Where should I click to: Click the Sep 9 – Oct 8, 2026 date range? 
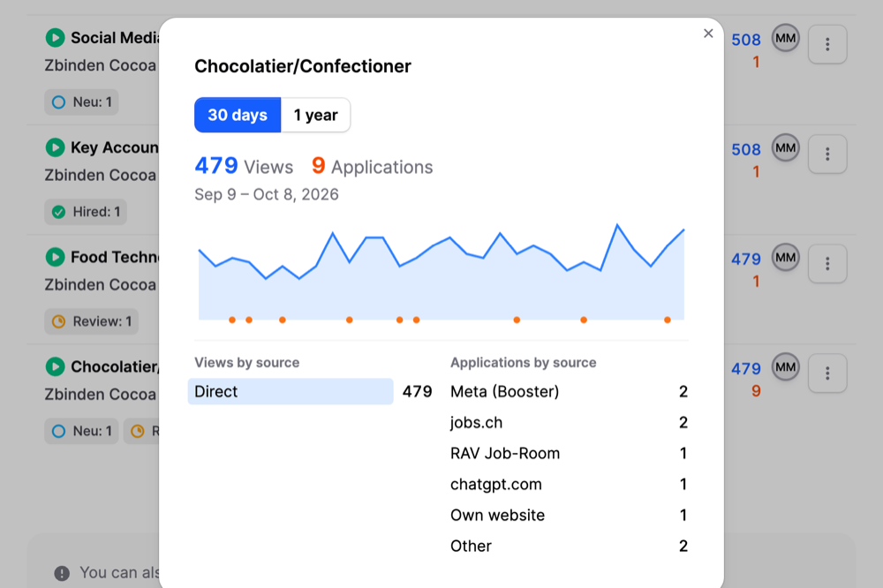coord(267,194)
